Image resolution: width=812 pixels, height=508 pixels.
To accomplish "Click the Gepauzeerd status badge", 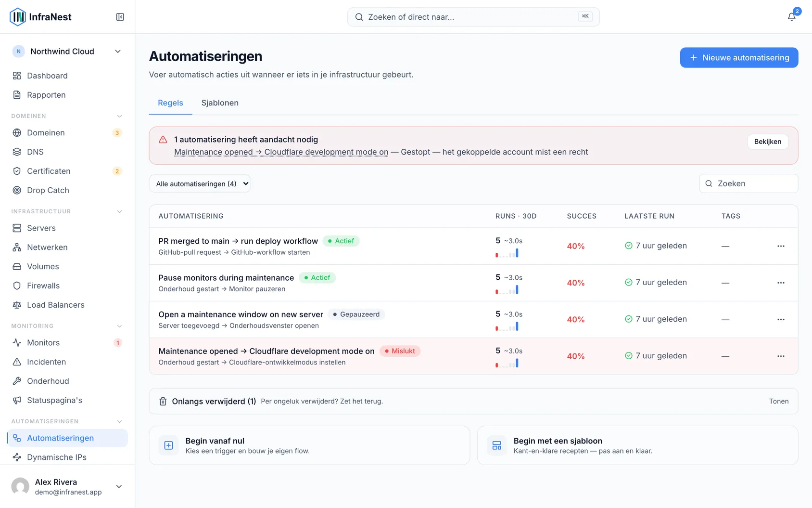I will point(356,314).
